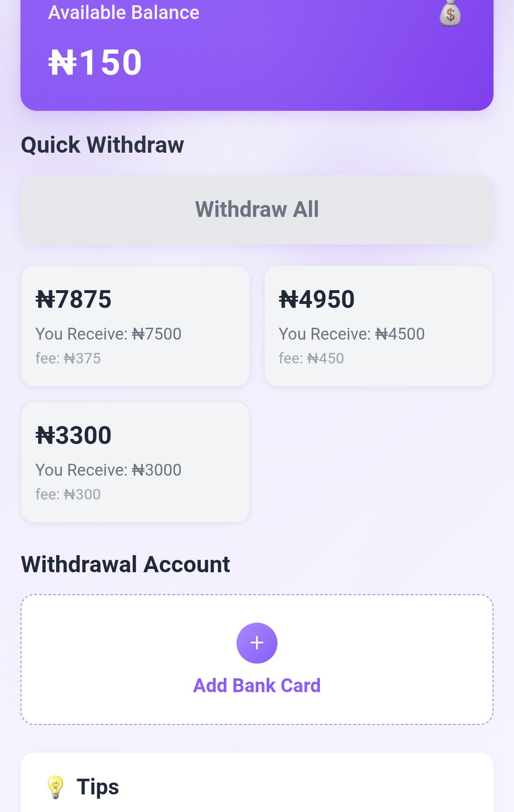Click the 'fee: ₦300' text
This screenshot has width=514, height=812.
pos(68,494)
